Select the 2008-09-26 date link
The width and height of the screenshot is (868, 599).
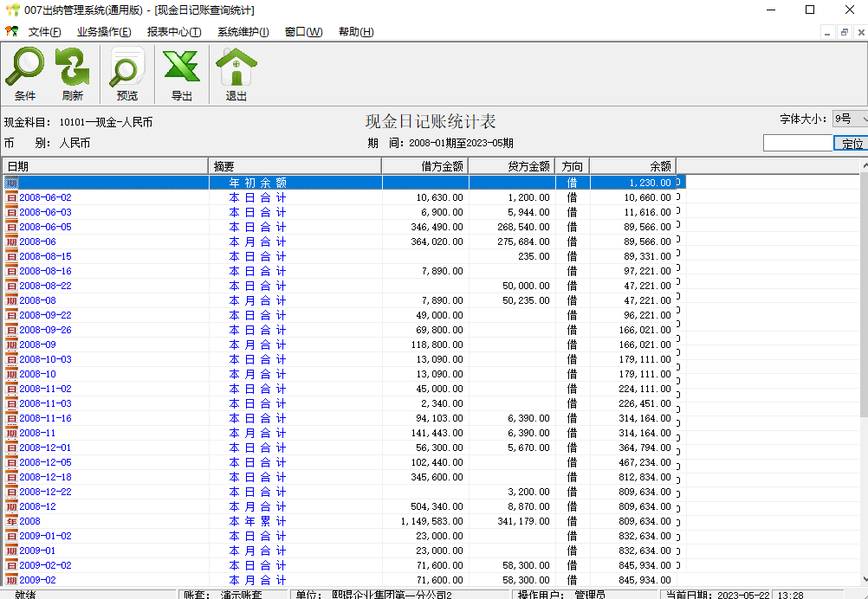click(x=45, y=330)
